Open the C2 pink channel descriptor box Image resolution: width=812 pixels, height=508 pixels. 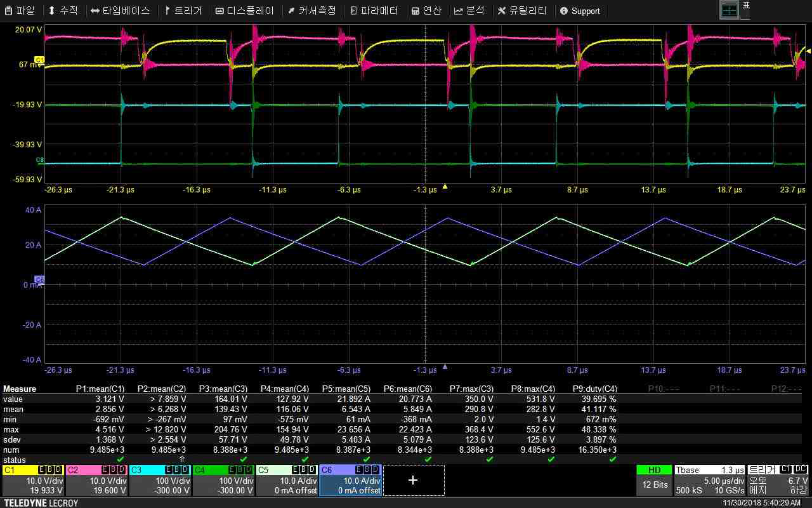96,480
